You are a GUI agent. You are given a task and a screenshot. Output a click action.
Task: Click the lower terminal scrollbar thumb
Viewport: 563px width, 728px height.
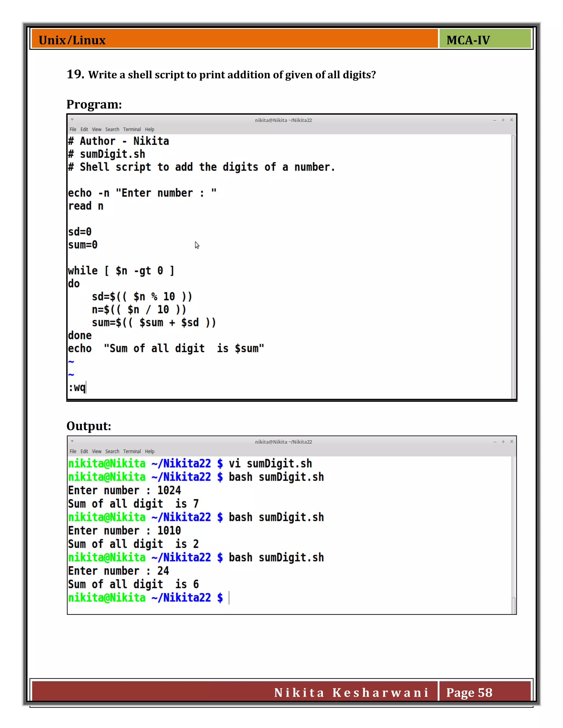[514, 605]
